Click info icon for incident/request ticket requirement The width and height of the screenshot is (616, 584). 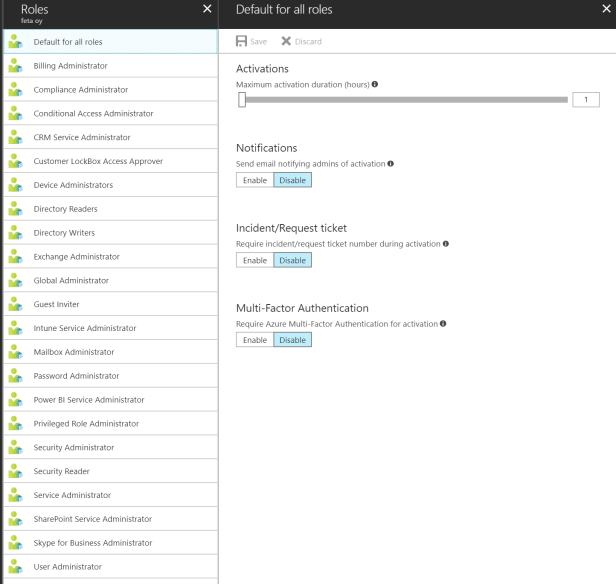(445, 243)
